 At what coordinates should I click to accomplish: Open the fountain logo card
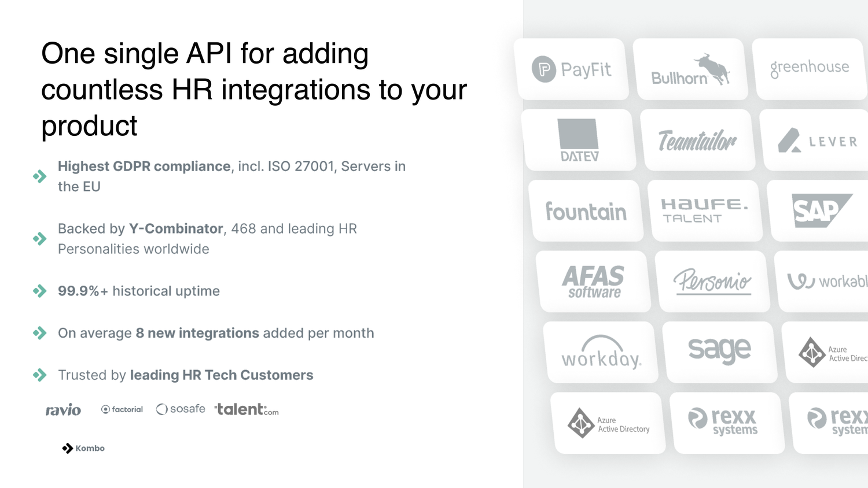point(586,211)
